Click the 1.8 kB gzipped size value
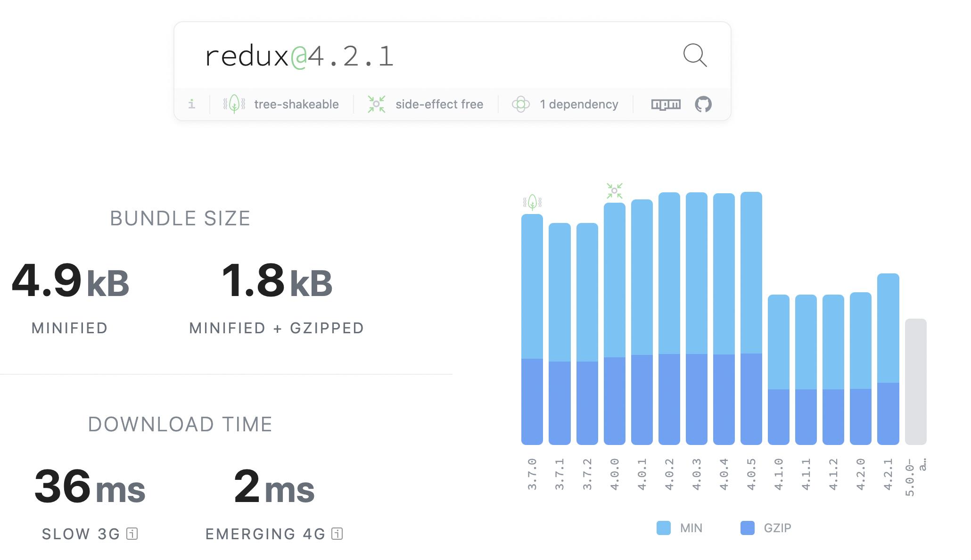The image size is (971, 560). click(x=277, y=281)
